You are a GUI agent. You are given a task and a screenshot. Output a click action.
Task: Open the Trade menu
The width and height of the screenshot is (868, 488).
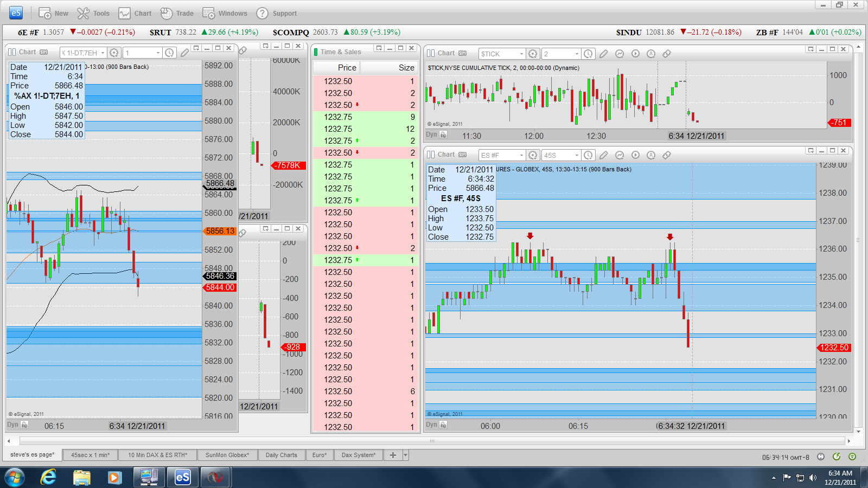click(177, 14)
